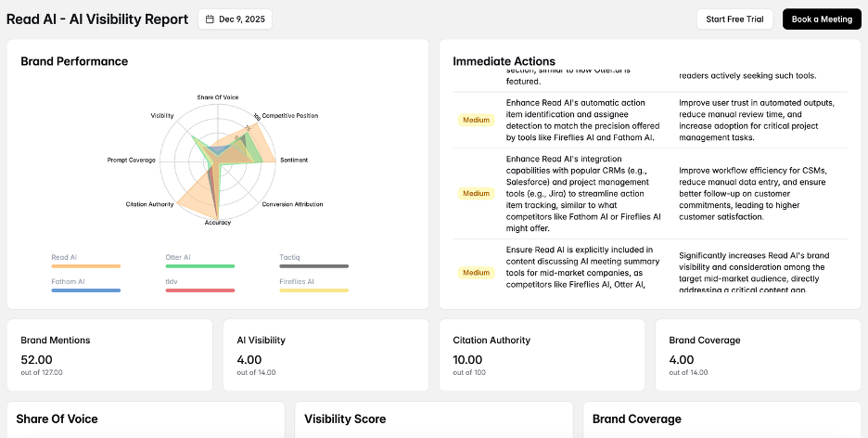Image resolution: width=868 pixels, height=438 pixels.
Task: Click the Medium badge beside the CRM integration action
Action: 476,194
